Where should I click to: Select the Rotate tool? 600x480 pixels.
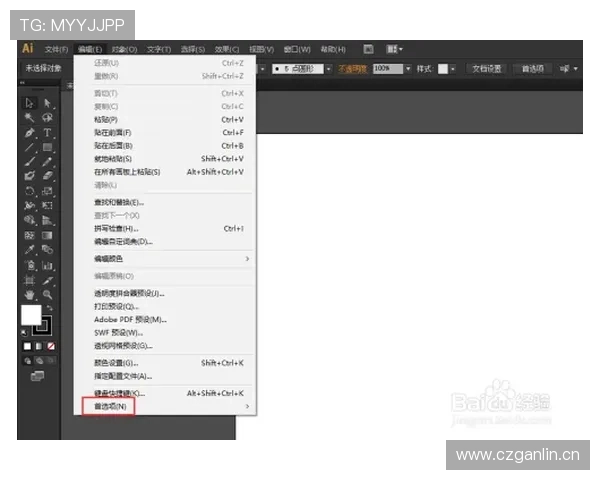click(29, 191)
